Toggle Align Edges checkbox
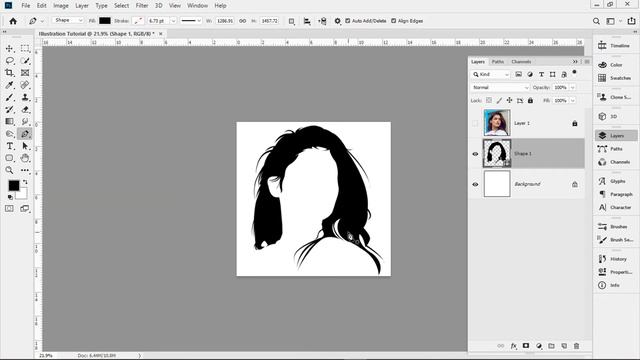This screenshot has width=640, height=360. pyautogui.click(x=393, y=20)
